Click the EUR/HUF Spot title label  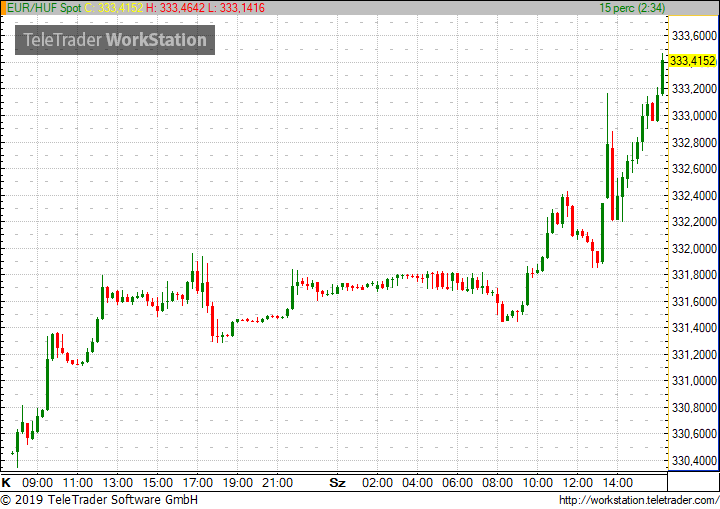point(44,8)
